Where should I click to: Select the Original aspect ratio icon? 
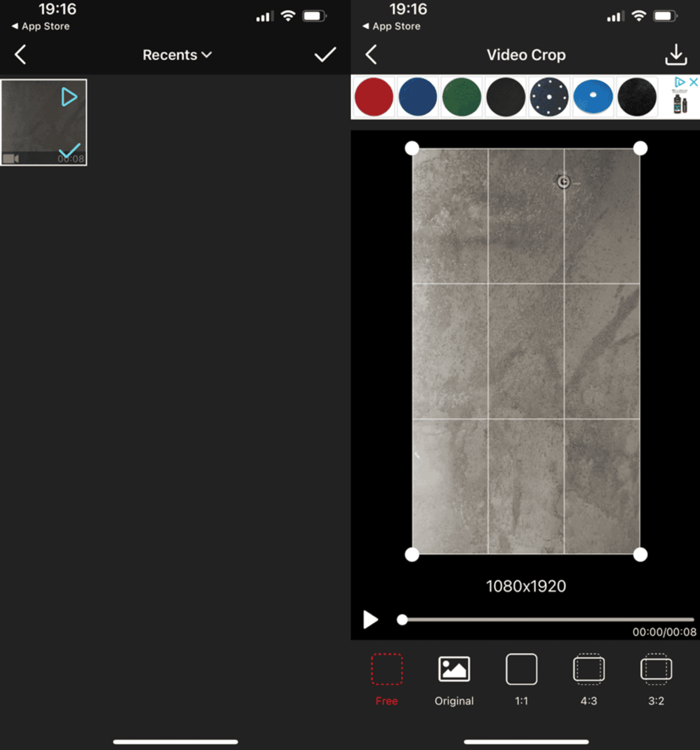[x=454, y=669]
